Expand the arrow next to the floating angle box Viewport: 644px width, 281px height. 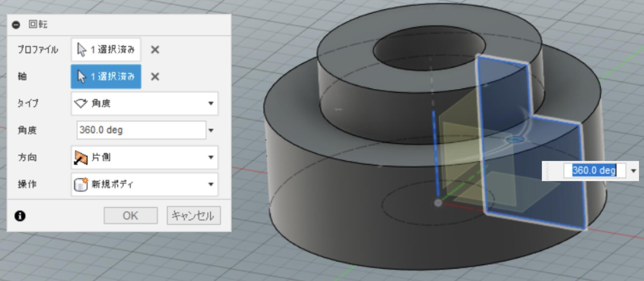point(633,171)
